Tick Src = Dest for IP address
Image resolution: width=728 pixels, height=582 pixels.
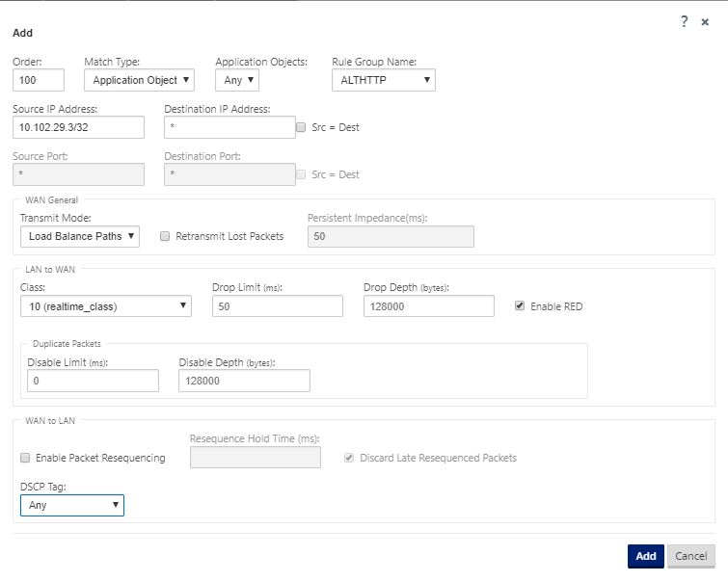pos(301,127)
